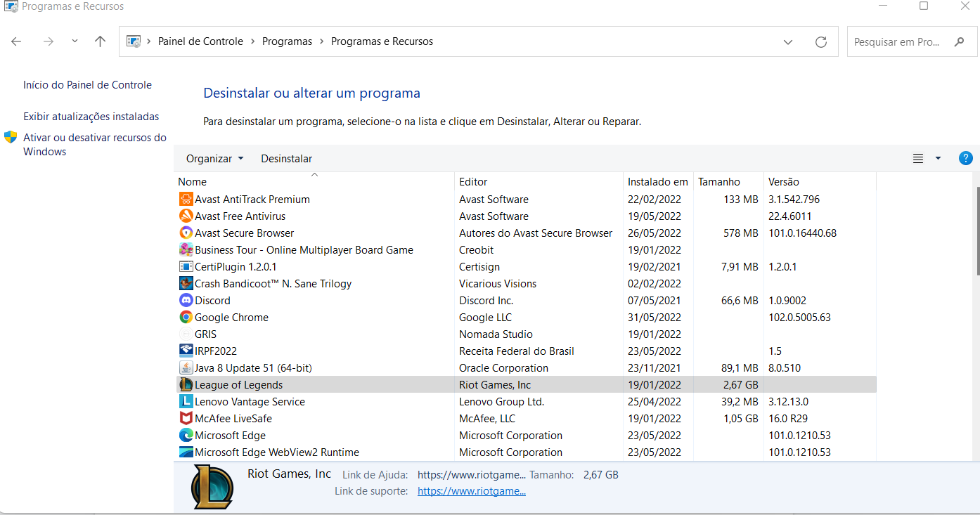Click the 25/04/2022 install date cell
The width and height of the screenshot is (980, 515).
[655, 402]
